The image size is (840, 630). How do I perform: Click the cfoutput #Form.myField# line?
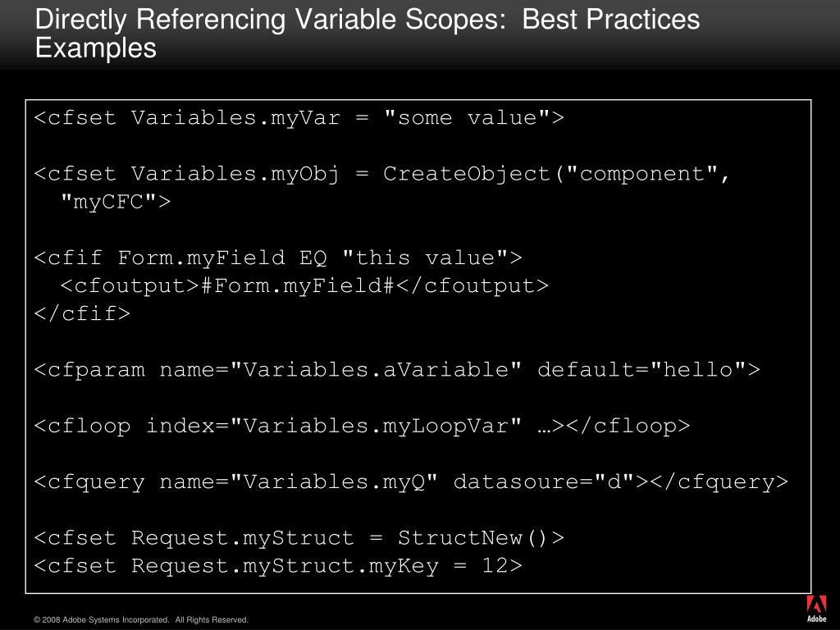(304, 286)
